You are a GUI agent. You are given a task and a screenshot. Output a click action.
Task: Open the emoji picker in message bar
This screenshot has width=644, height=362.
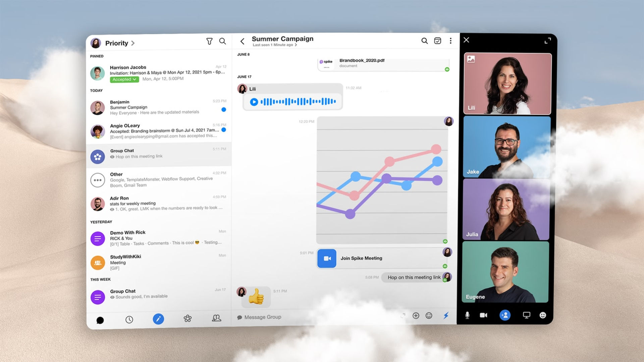pyautogui.click(x=429, y=315)
